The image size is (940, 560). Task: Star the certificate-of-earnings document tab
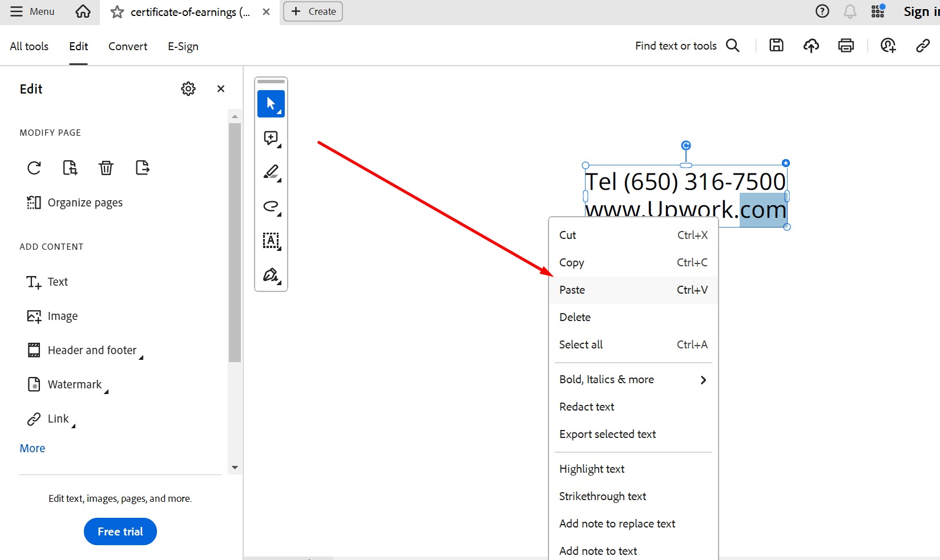point(117,12)
